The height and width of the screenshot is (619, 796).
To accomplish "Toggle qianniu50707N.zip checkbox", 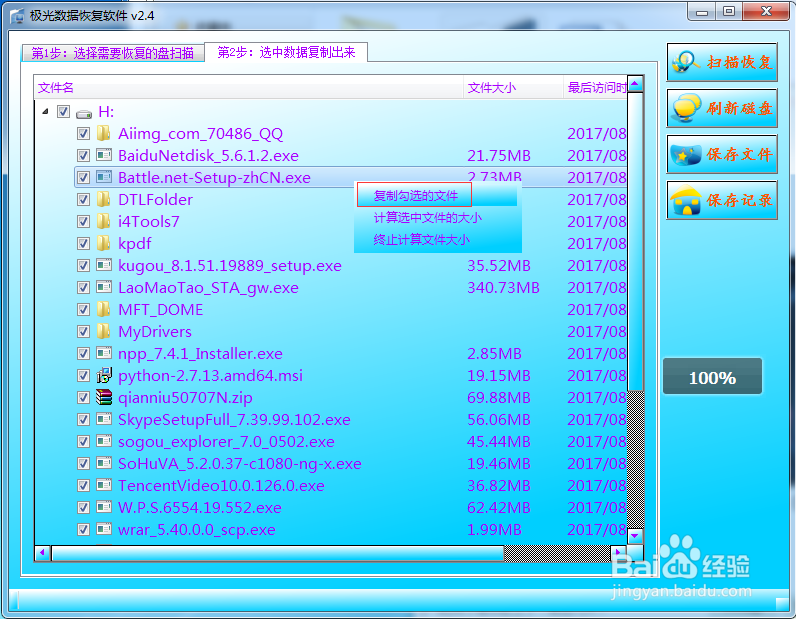I will 83,397.
